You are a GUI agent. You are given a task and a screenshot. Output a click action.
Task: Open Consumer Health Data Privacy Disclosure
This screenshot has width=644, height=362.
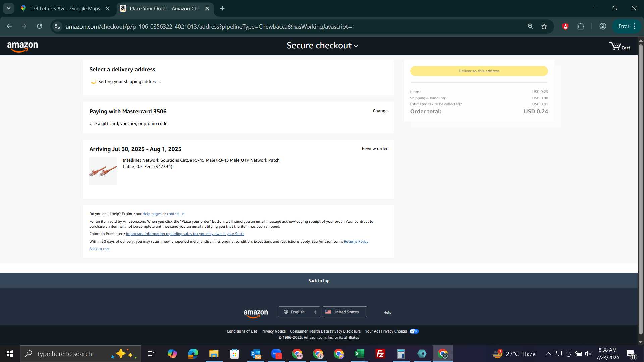(325, 331)
